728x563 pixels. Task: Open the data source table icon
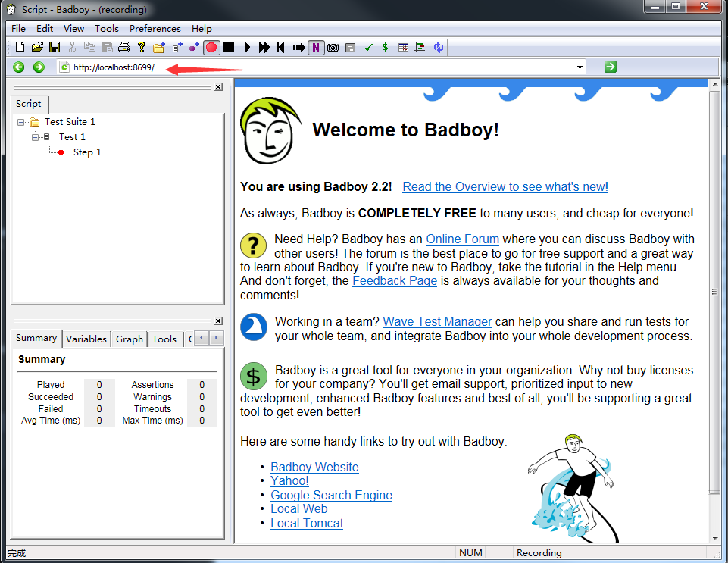pyautogui.click(x=403, y=48)
